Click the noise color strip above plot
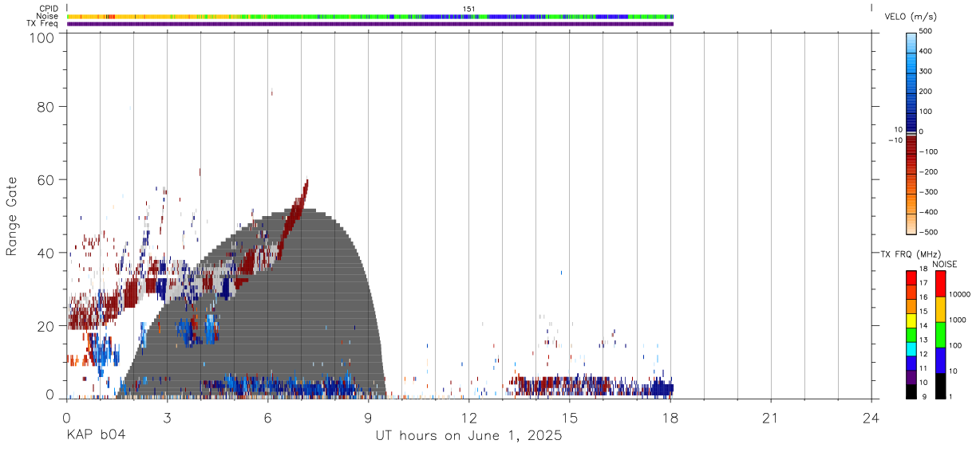This screenshot has height=452, width=980. pyautogui.click(x=370, y=16)
